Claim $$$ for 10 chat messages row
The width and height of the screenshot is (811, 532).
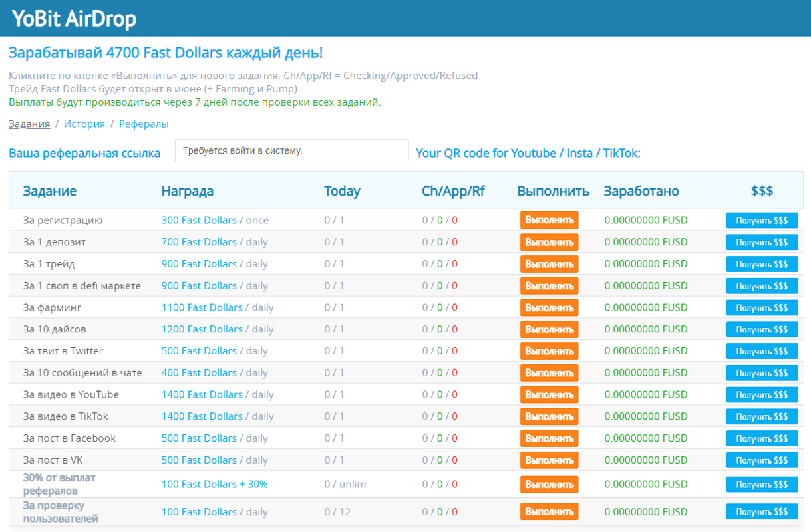click(x=762, y=373)
